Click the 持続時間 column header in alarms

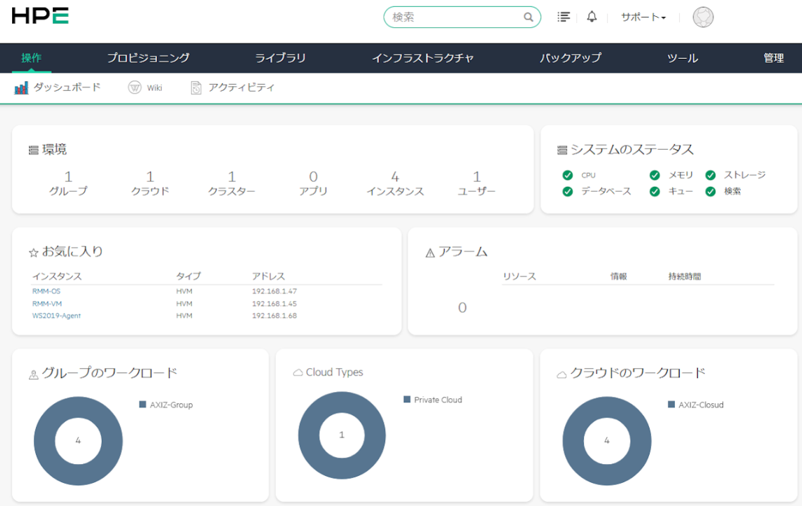click(684, 276)
